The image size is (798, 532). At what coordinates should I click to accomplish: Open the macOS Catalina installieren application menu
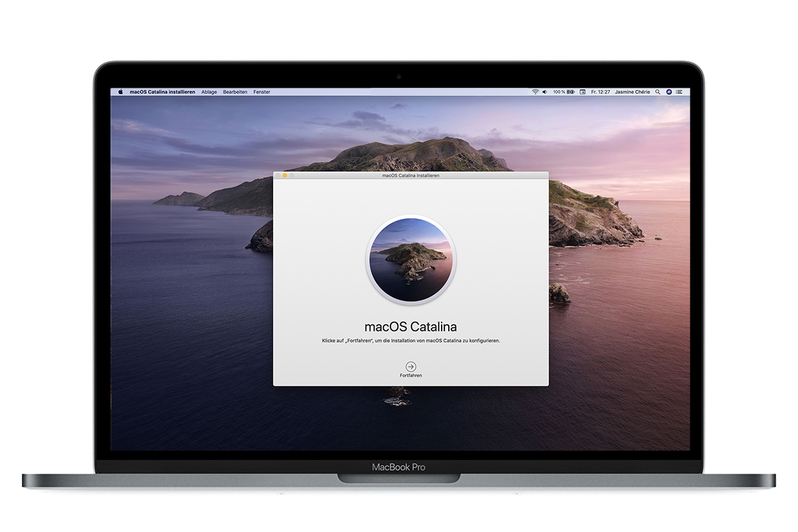[x=162, y=92]
